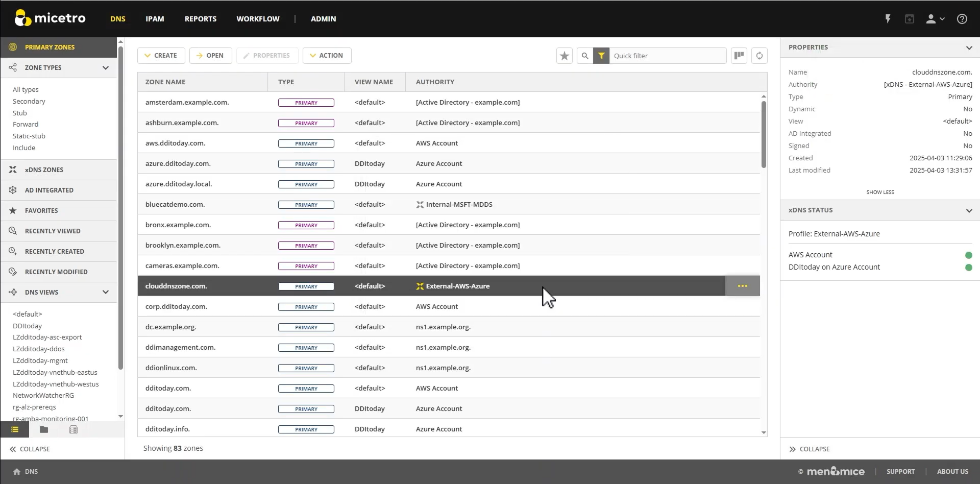Switch to flat list view icon
The image size is (980, 484).
tap(15, 429)
